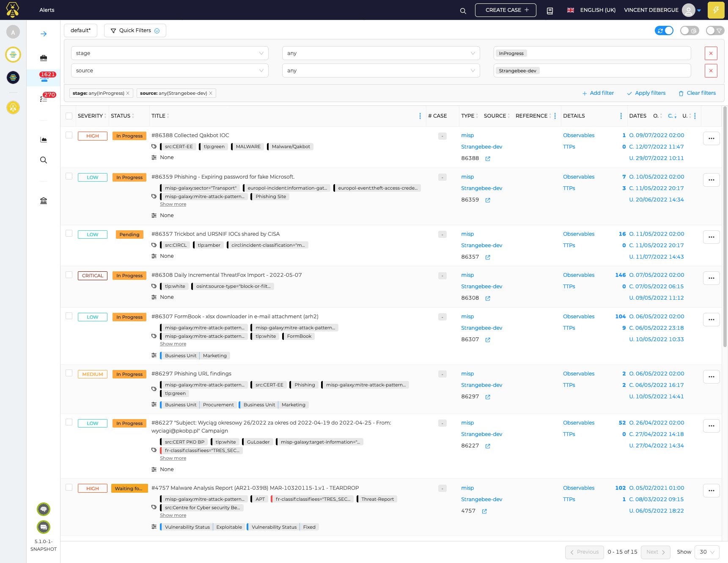Click Apply filters
Screen dimensions: 728x563
click(646, 93)
